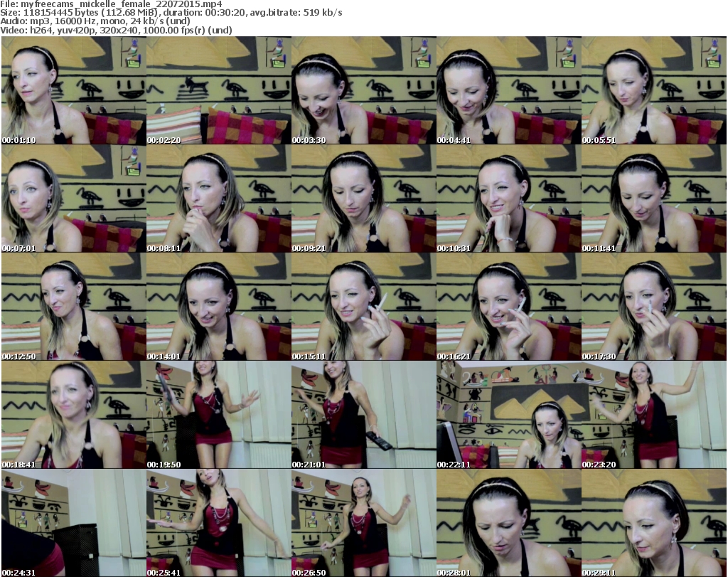Screen dimensions: 728x577
Task: Click the file name myfreecams_mickelle_female_22072015.mp4
Action: (121, 4)
